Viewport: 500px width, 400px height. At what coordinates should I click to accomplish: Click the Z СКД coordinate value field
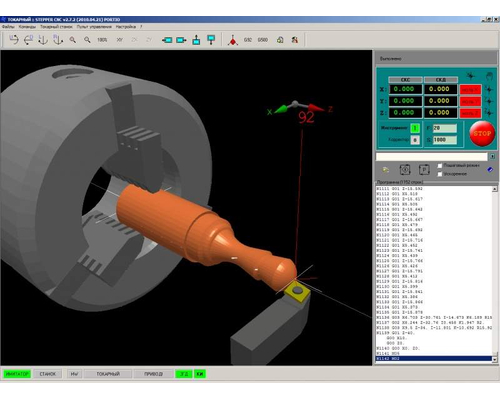(441, 113)
